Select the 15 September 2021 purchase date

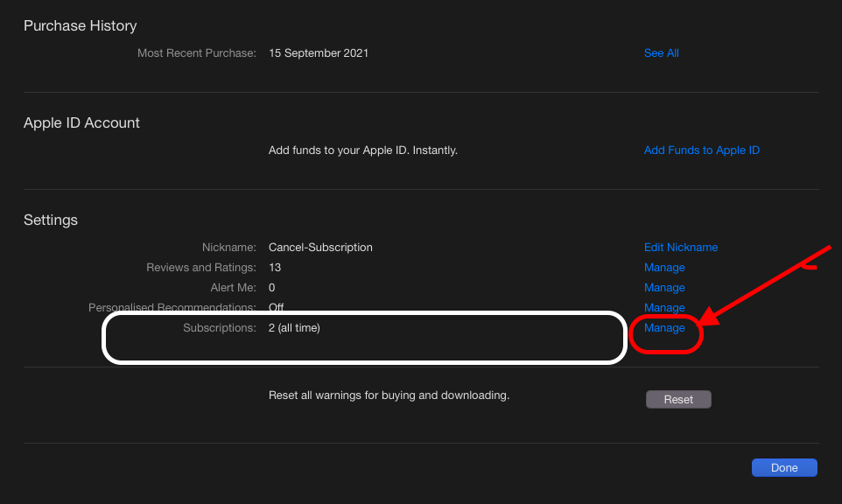319,53
